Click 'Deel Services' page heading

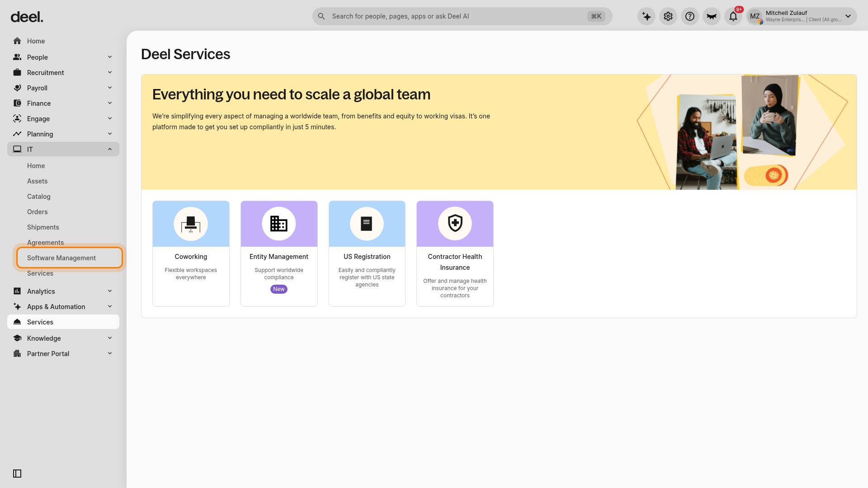coord(185,54)
